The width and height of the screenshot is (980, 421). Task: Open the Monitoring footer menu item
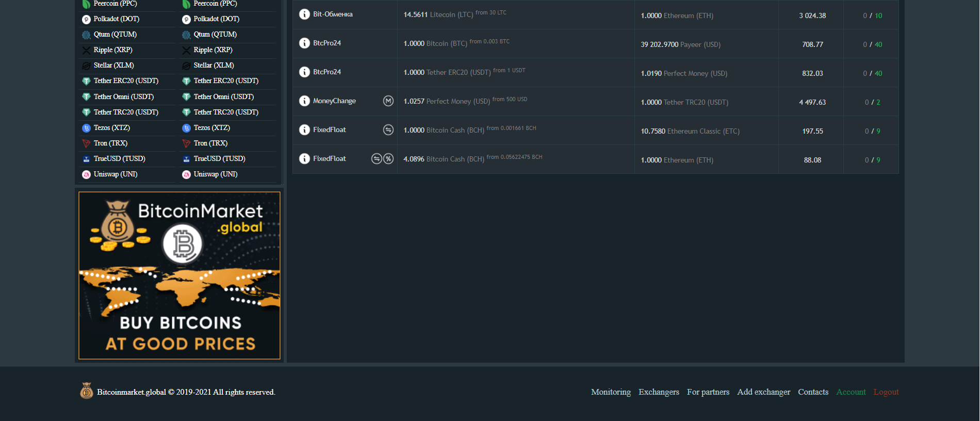[x=611, y=392]
